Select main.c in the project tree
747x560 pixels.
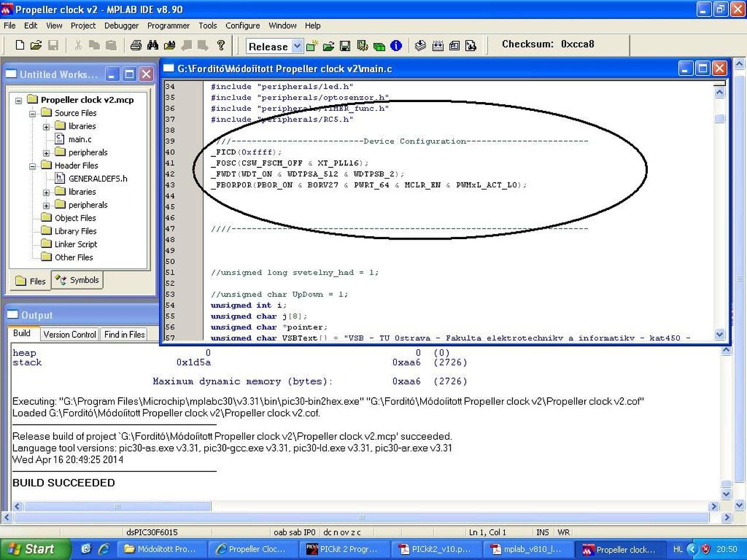coord(80,139)
